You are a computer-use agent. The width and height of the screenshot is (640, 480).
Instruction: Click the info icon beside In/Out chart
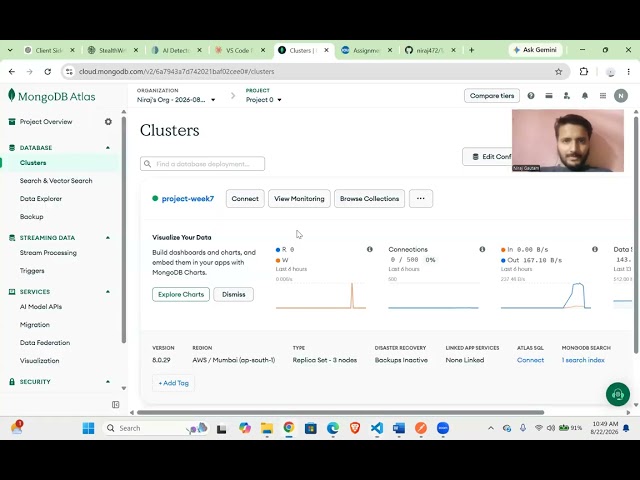[595, 249]
